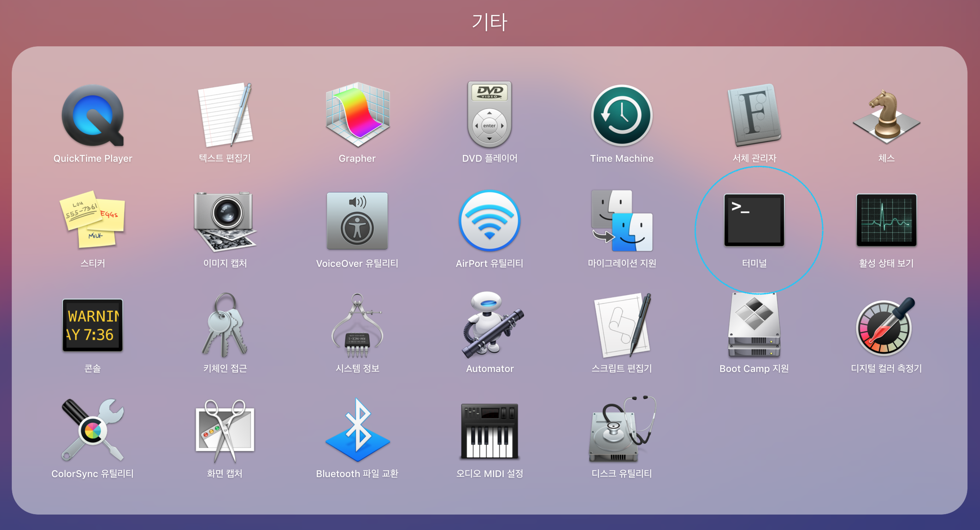Open 스크립트 편집기 icon
The image size is (980, 530).
(623, 325)
